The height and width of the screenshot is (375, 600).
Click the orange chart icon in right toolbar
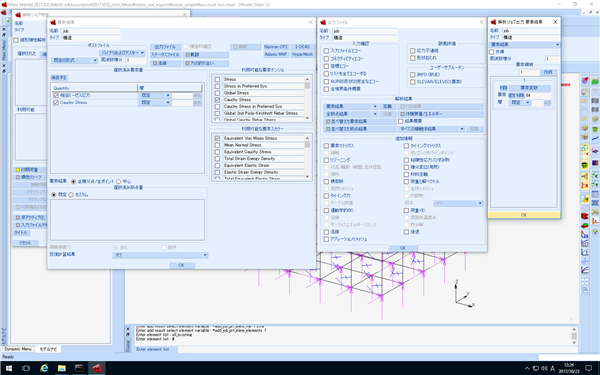(x=595, y=221)
